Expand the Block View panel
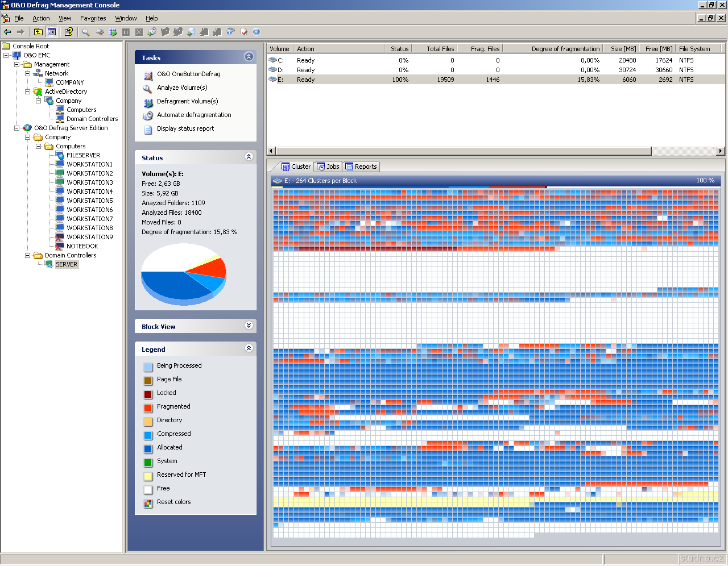The height and width of the screenshot is (566, 728). point(249,326)
